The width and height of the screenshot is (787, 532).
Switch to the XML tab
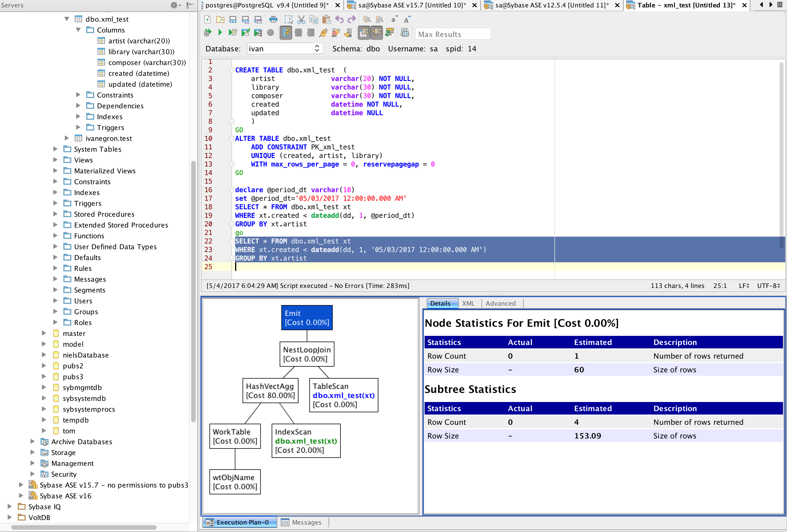pyautogui.click(x=468, y=303)
